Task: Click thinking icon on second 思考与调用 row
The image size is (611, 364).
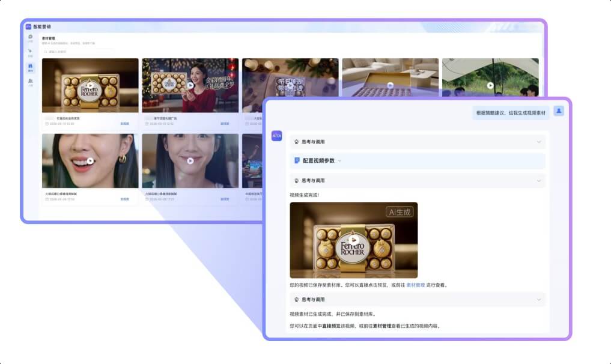Action: pyautogui.click(x=297, y=180)
